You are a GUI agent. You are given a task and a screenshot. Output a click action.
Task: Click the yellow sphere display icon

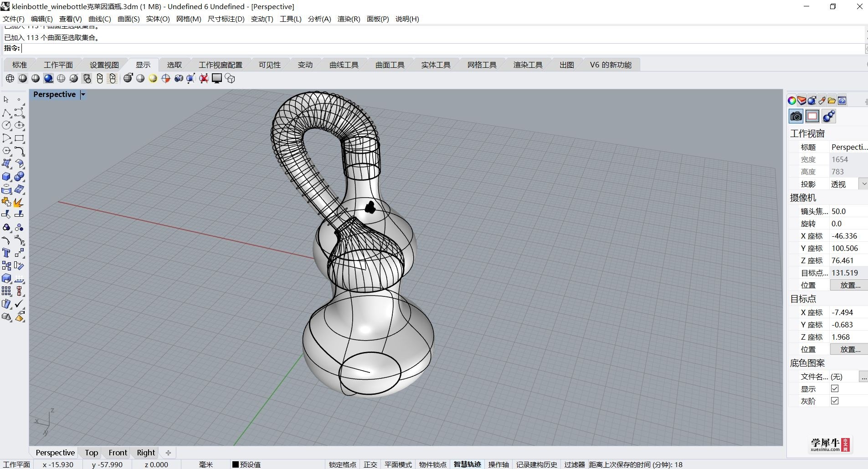pyautogui.click(x=153, y=79)
